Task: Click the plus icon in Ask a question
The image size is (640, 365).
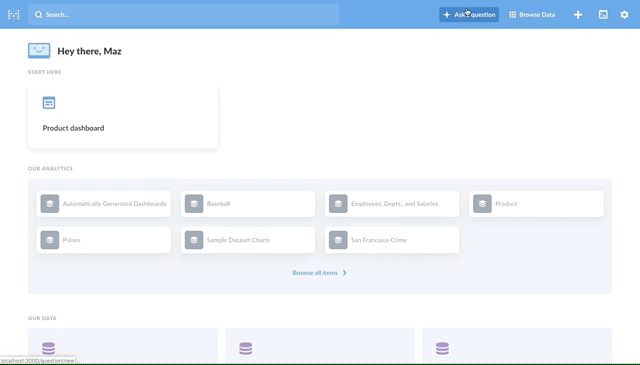Action: 447,15
